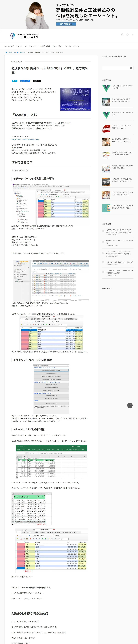Open the スキルアップ navigation menu item
Screen dimensions: 138x644
point(9,46)
